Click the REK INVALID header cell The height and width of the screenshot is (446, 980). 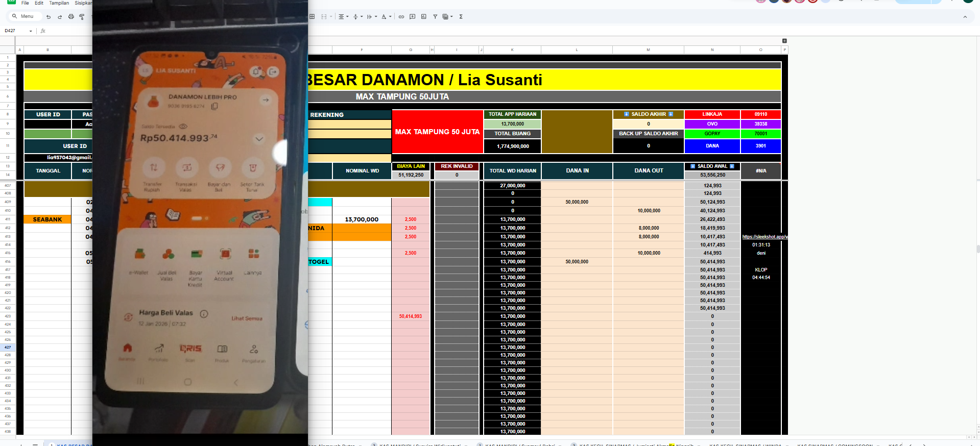[457, 166]
